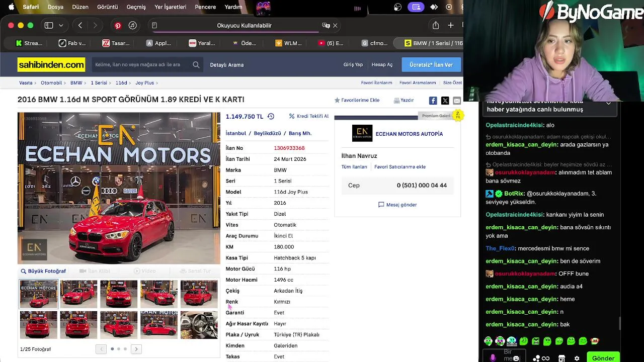Share listing via X icon
Screen dimensions: 644x362
[x=445, y=101]
